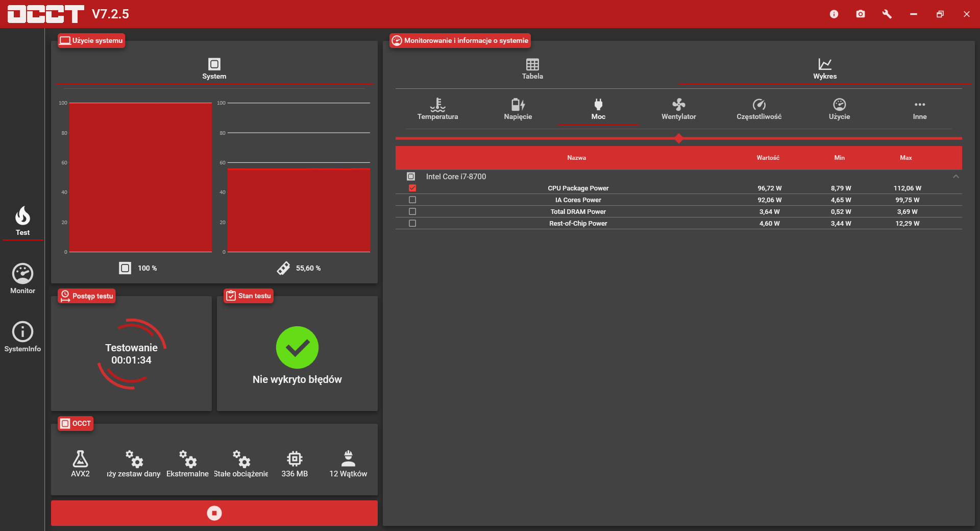Check the Total DRAM Power checkbox
This screenshot has height=531, width=980.
(x=412, y=211)
